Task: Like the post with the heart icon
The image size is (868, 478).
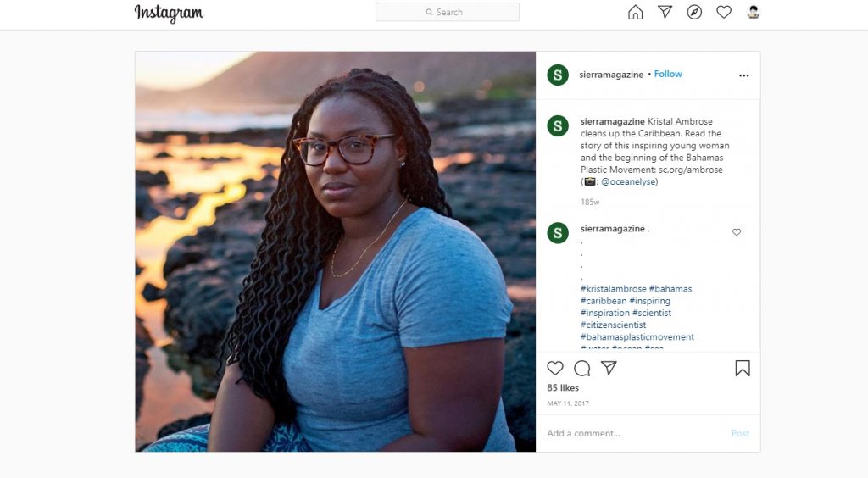Action: tap(555, 368)
